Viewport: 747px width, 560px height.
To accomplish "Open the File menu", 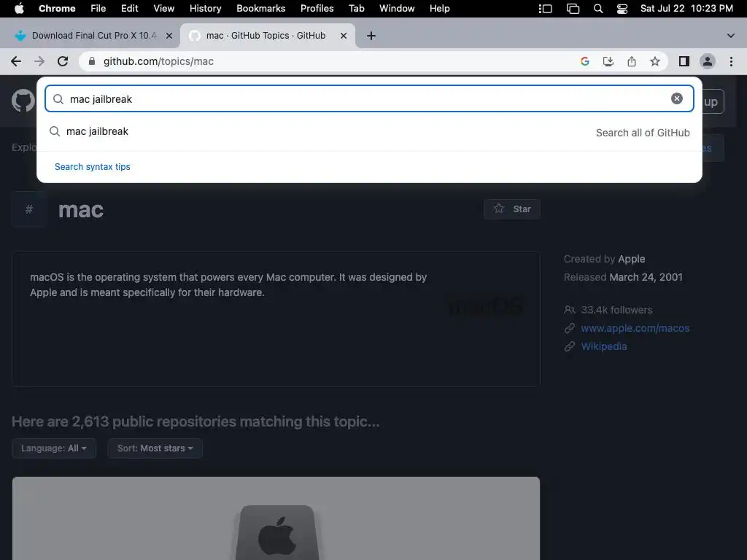I will tap(98, 9).
